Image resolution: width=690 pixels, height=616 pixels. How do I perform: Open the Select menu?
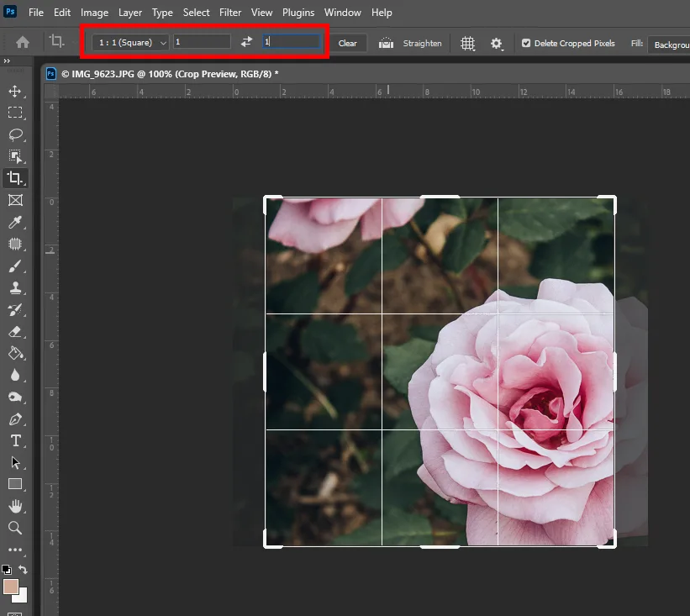(x=197, y=13)
